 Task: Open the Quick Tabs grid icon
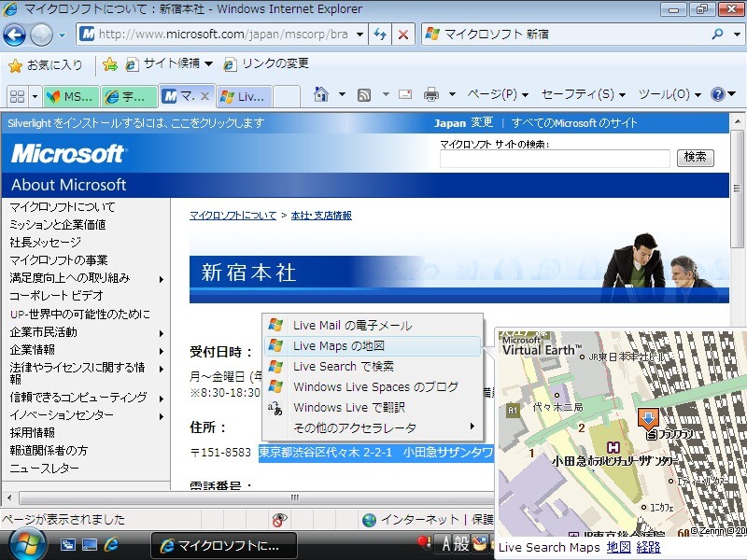click(x=17, y=97)
